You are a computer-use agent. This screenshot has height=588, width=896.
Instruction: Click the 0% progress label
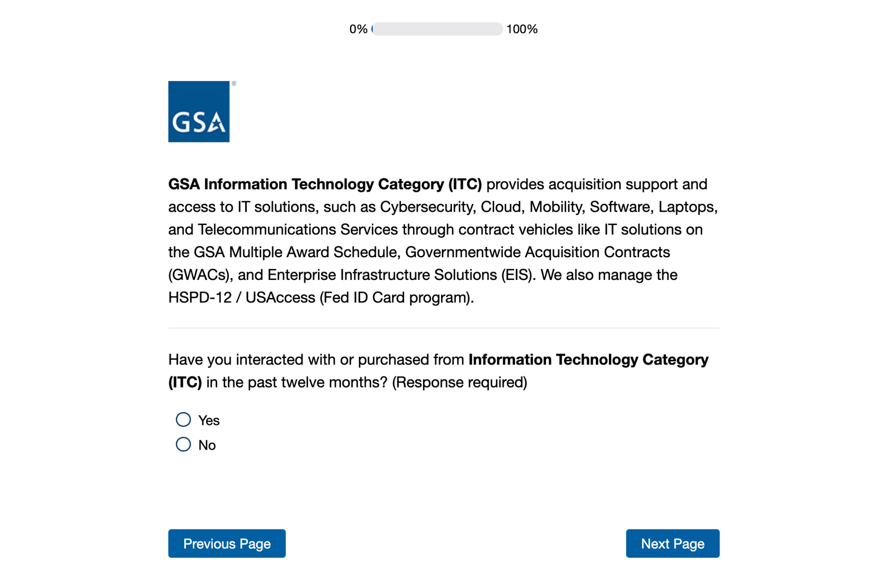pyautogui.click(x=358, y=29)
